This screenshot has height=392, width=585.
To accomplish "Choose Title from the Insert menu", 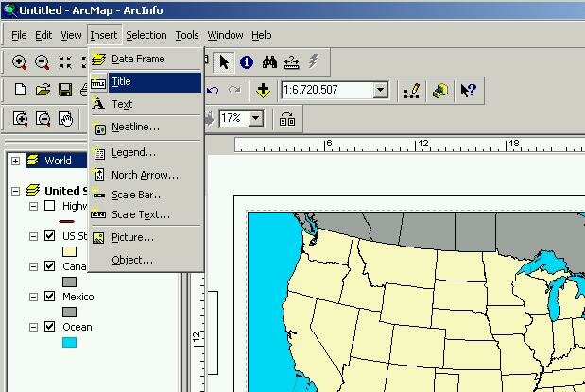I will point(146,81).
